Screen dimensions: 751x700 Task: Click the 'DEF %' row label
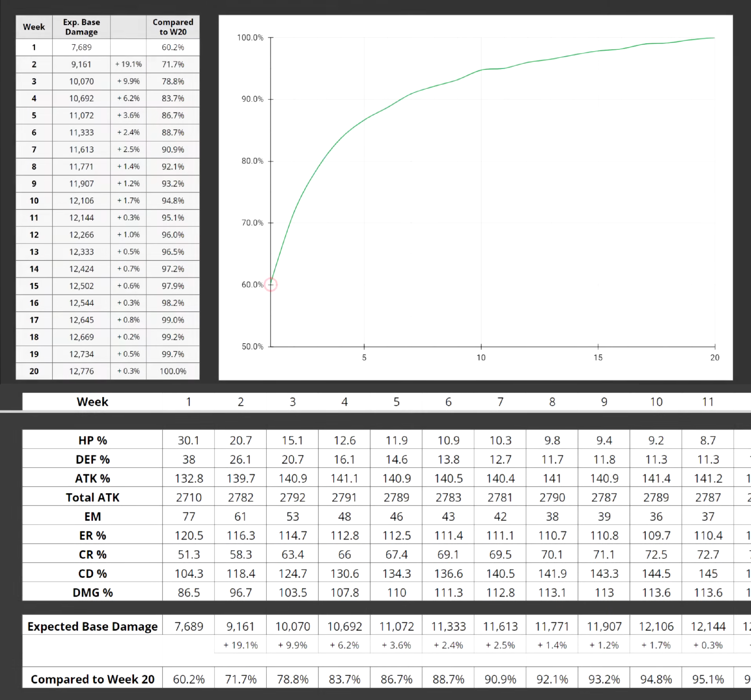tap(93, 459)
